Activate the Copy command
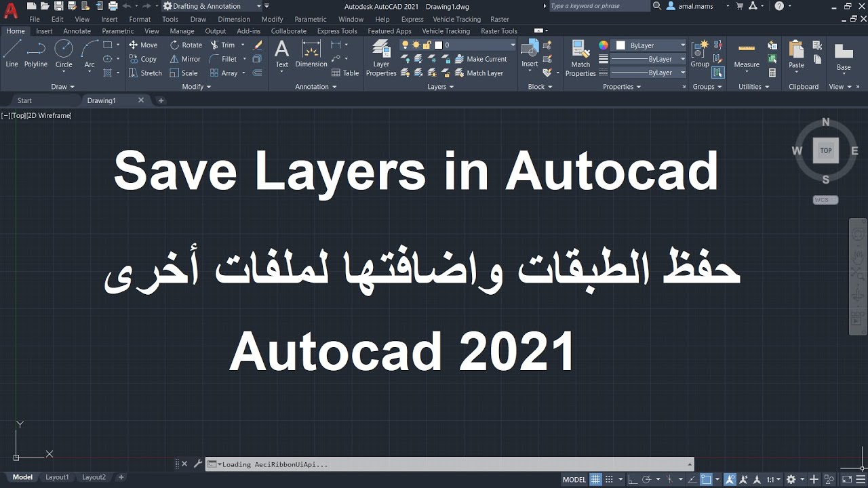 143,59
